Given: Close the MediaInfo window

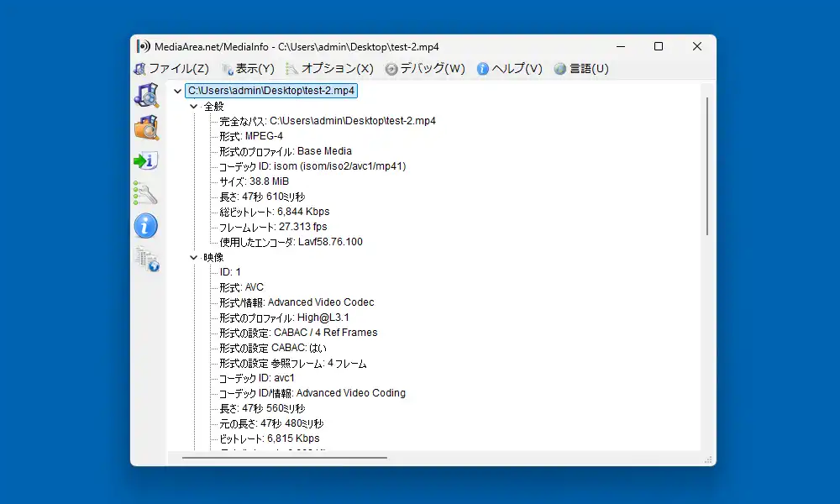Looking at the screenshot, I should (697, 46).
